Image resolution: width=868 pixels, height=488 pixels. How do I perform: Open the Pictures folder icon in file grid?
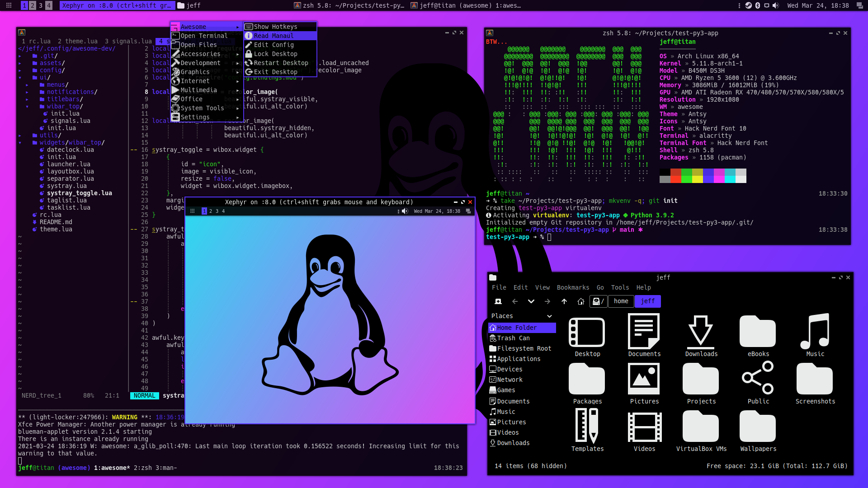(644, 384)
